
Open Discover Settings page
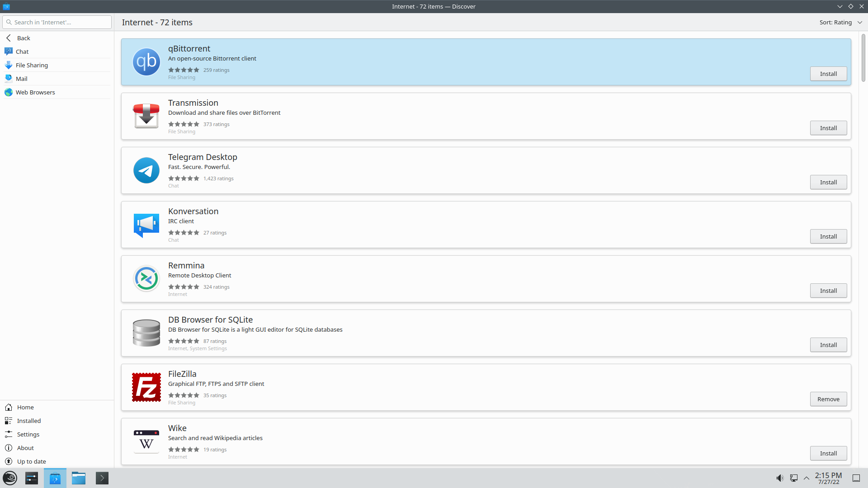pos(57,434)
